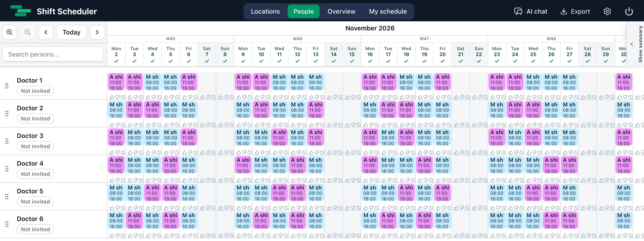Thumbs up Doctor 5 on Mon 16
The height and width of the screenshot is (241, 644).
366,208
